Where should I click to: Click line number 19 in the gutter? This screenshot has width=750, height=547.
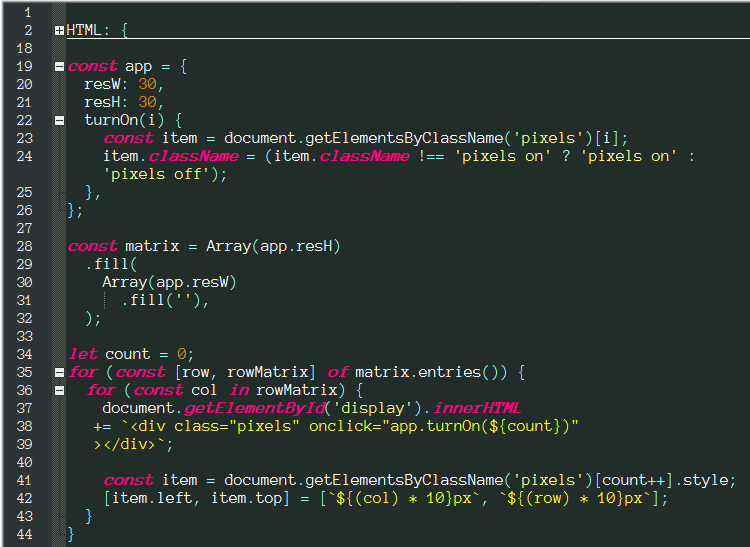[x=24, y=66]
